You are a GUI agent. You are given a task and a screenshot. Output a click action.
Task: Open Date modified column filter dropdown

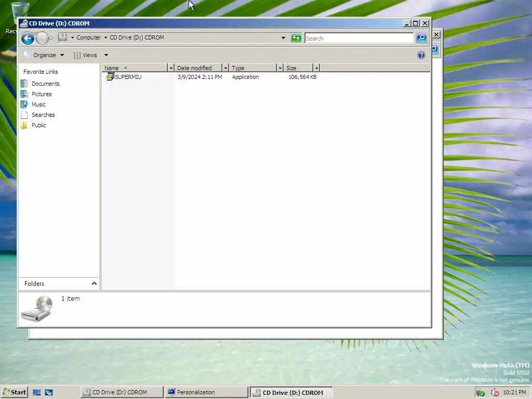click(225, 68)
